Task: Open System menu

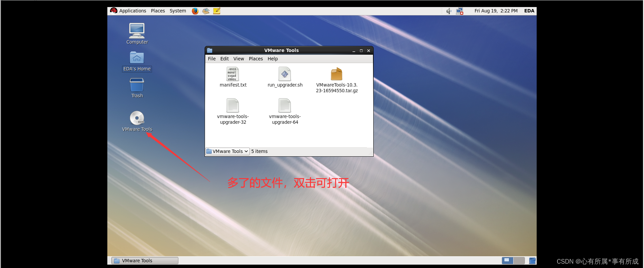Action: pos(178,11)
